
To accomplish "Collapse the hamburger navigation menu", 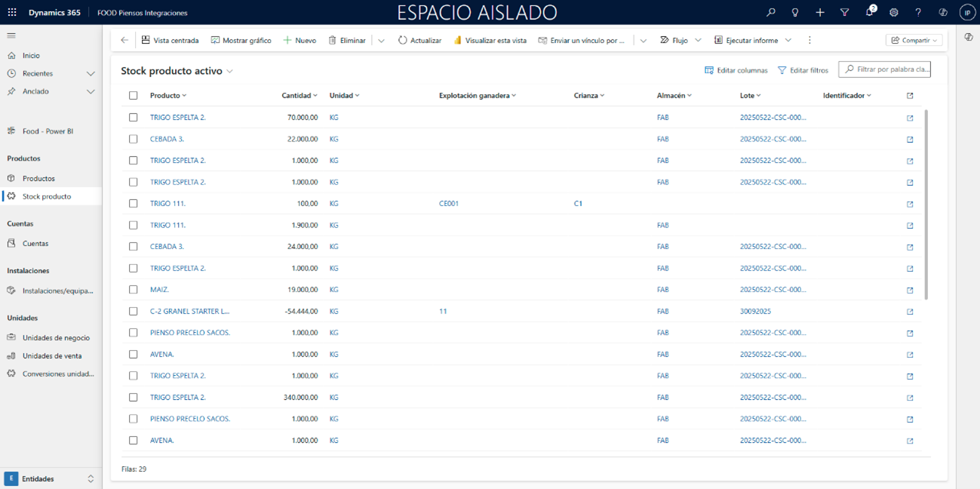I will (x=11, y=35).
